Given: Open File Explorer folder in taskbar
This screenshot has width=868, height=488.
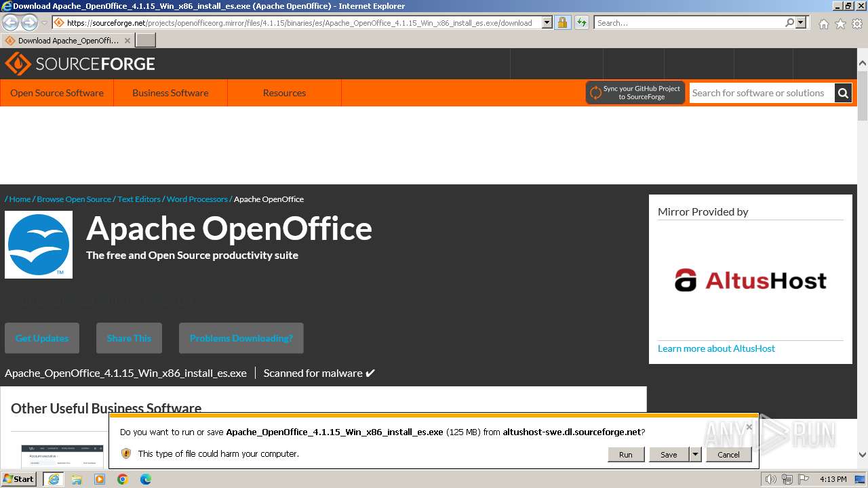Looking at the screenshot, I should [77, 479].
